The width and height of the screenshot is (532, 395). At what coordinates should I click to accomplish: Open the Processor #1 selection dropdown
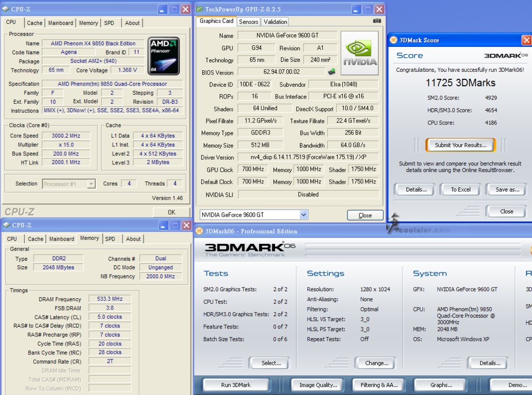coord(91,184)
